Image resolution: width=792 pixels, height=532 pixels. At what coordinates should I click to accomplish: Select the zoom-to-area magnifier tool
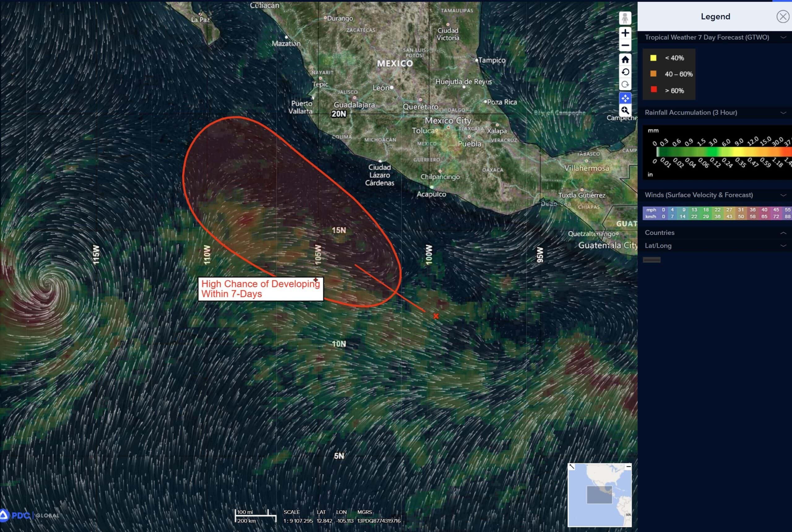(625, 110)
